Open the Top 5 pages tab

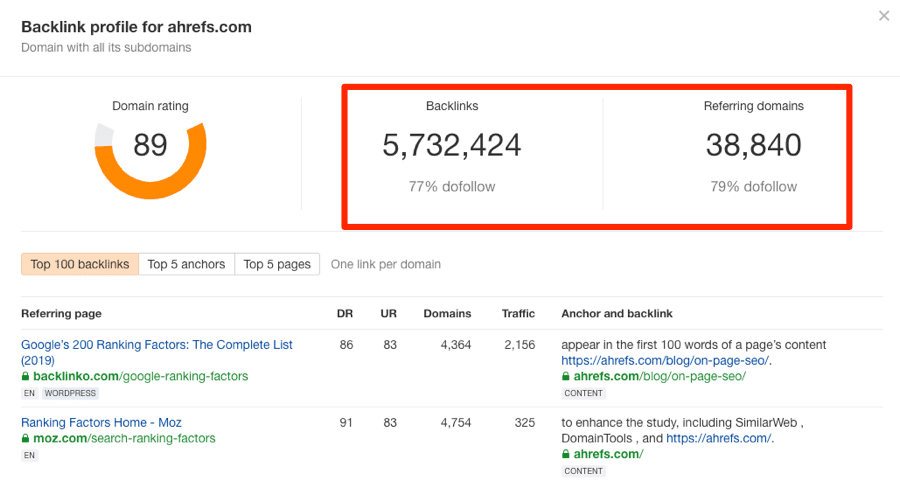[x=277, y=264]
